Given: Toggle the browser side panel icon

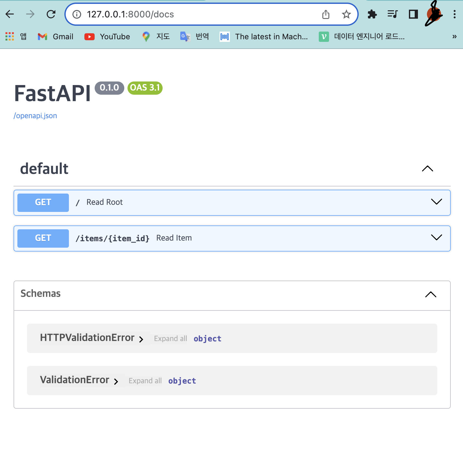Looking at the screenshot, I should pos(413,14).
